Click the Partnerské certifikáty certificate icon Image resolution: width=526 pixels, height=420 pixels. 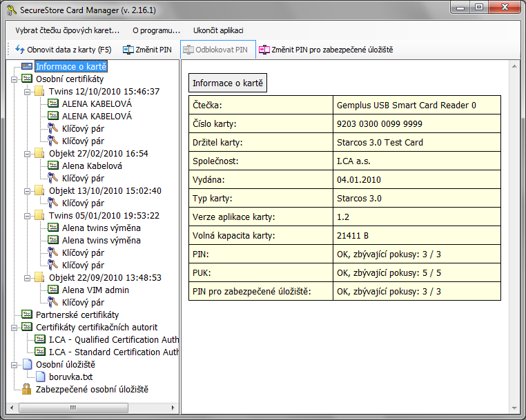coord(27,314)
